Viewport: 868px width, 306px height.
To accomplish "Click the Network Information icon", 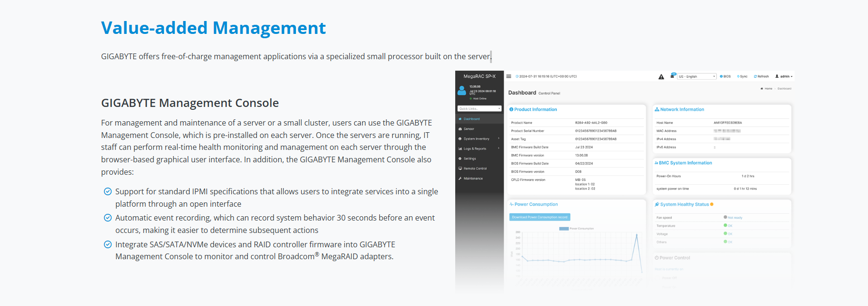I will pos(657,110).
